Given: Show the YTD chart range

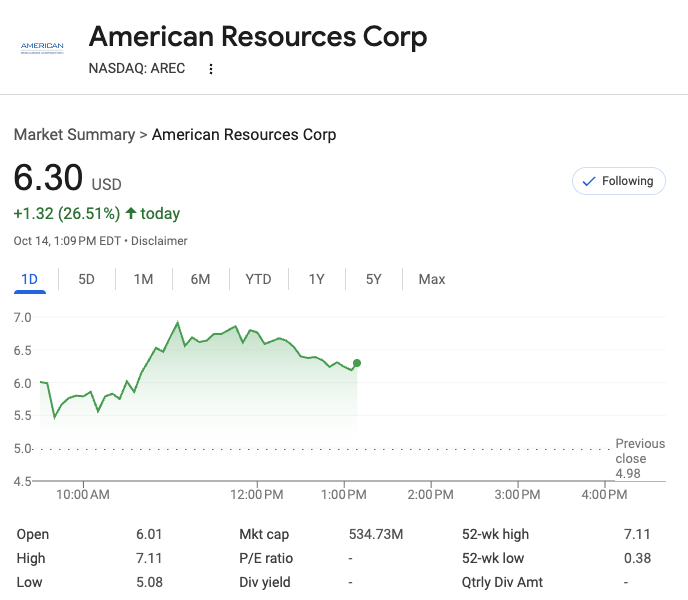Looking at the screenshot, I should 258,279.
